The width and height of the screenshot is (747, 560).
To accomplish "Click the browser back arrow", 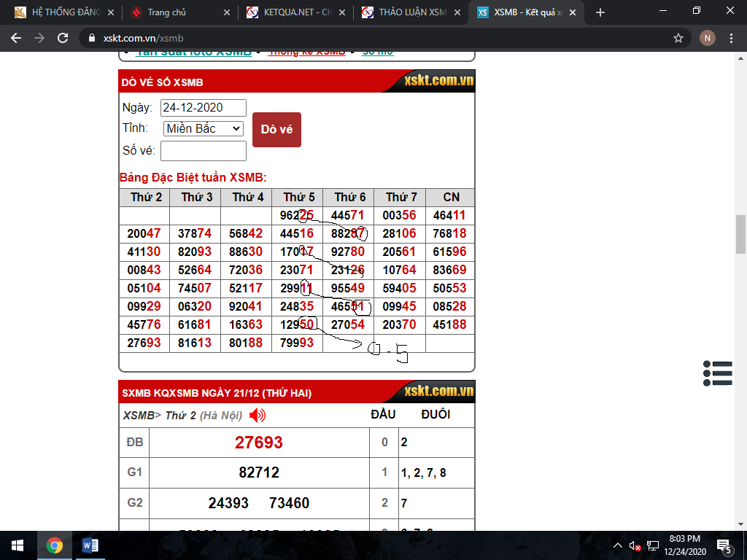I will 16,38.
